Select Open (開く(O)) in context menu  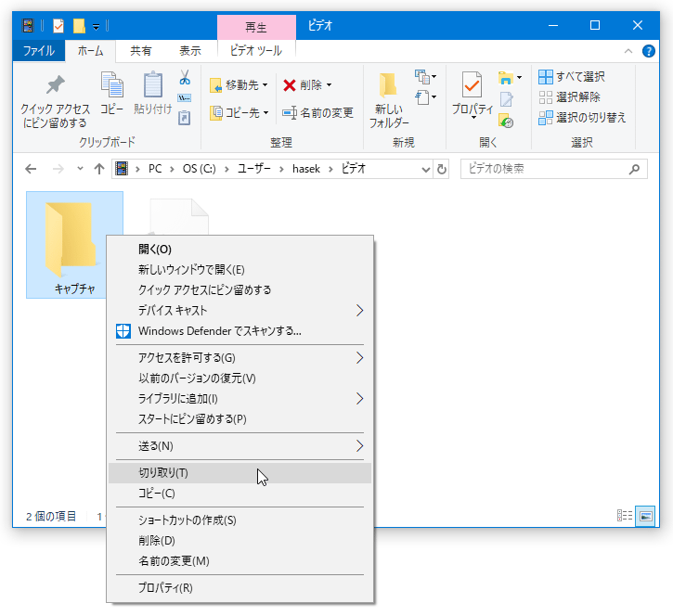click(239, 249)
